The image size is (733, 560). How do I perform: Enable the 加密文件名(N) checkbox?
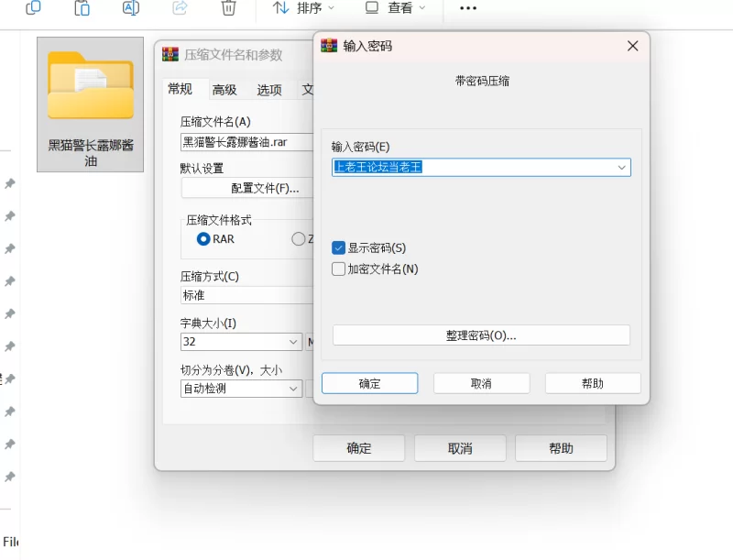[x=338, y=269]
